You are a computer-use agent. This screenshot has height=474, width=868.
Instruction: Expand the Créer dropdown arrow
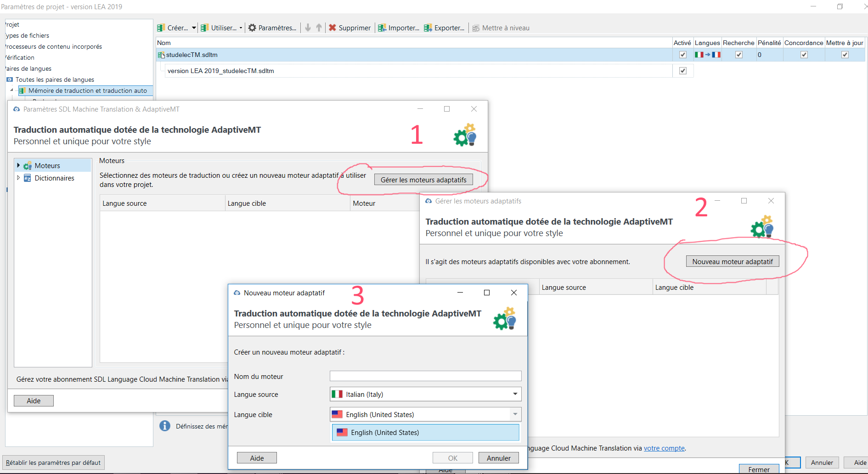click(194, 28)
